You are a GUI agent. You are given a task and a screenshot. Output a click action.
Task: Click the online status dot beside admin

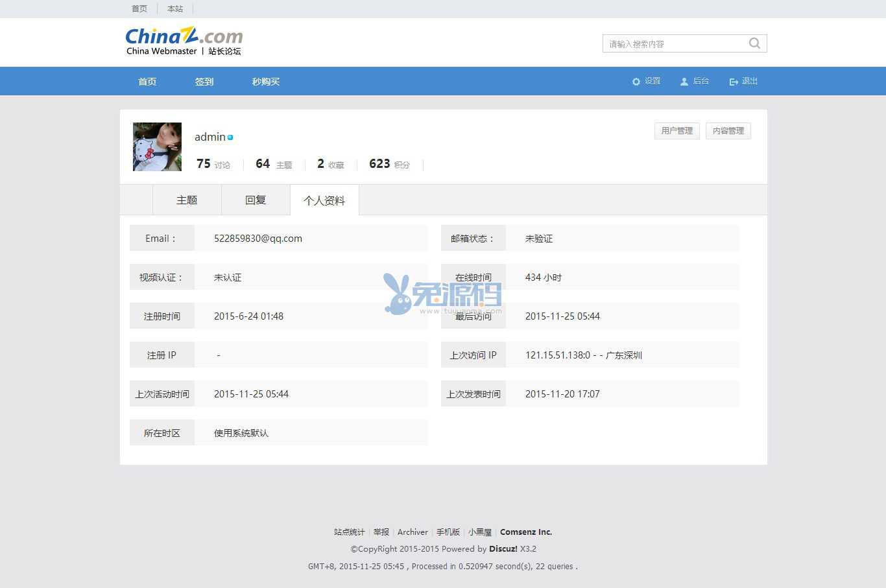tap(230, 137)
